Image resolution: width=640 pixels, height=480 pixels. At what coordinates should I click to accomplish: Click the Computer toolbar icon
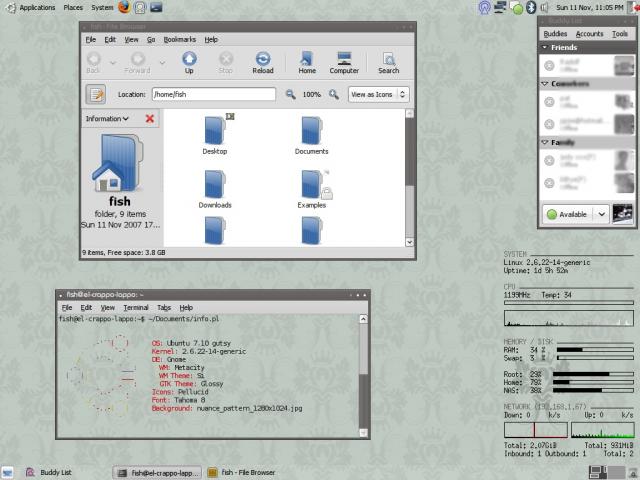click(344, 59)
